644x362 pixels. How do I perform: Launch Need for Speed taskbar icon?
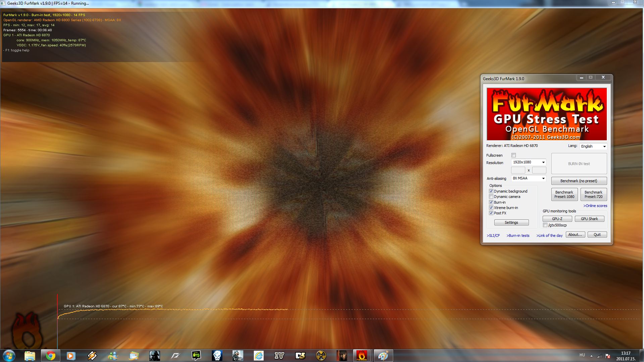pyautogui.click(x=176, y=356)
